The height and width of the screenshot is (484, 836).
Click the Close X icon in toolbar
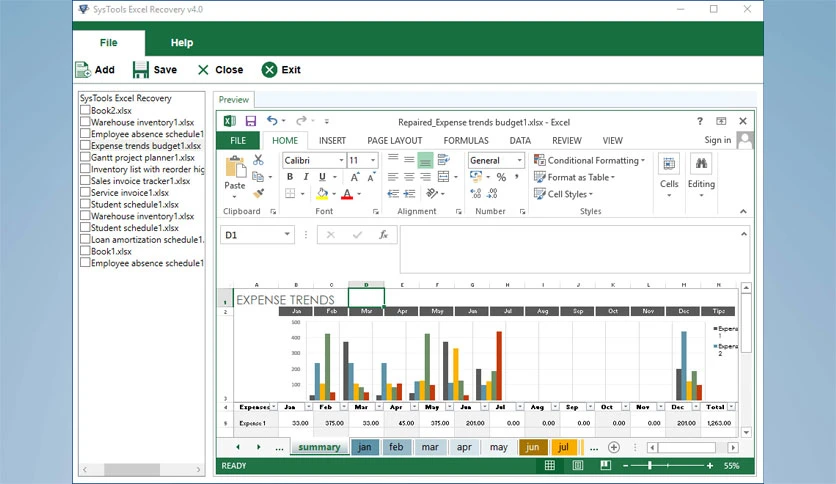pyautogui.click(x=203, y=70)
